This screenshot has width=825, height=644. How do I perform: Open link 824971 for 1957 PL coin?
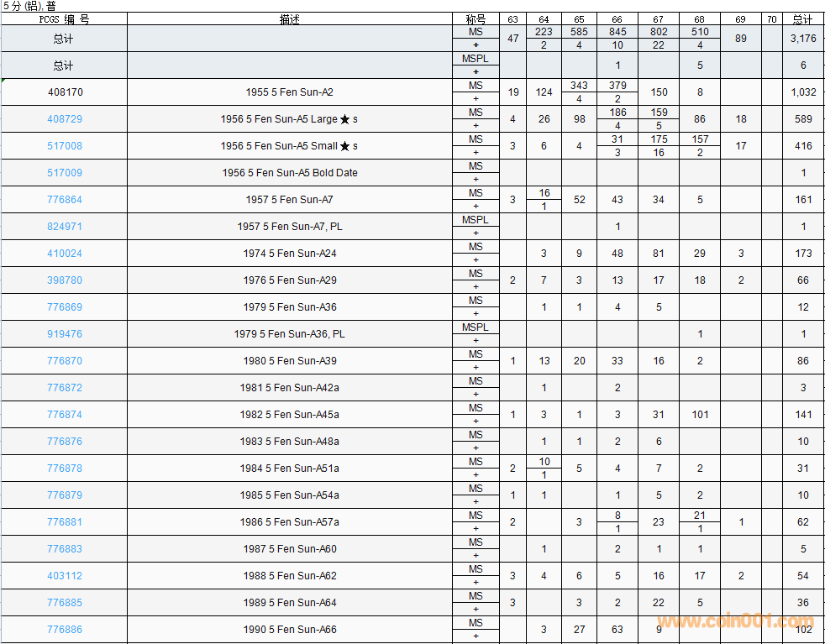[65, 227]
